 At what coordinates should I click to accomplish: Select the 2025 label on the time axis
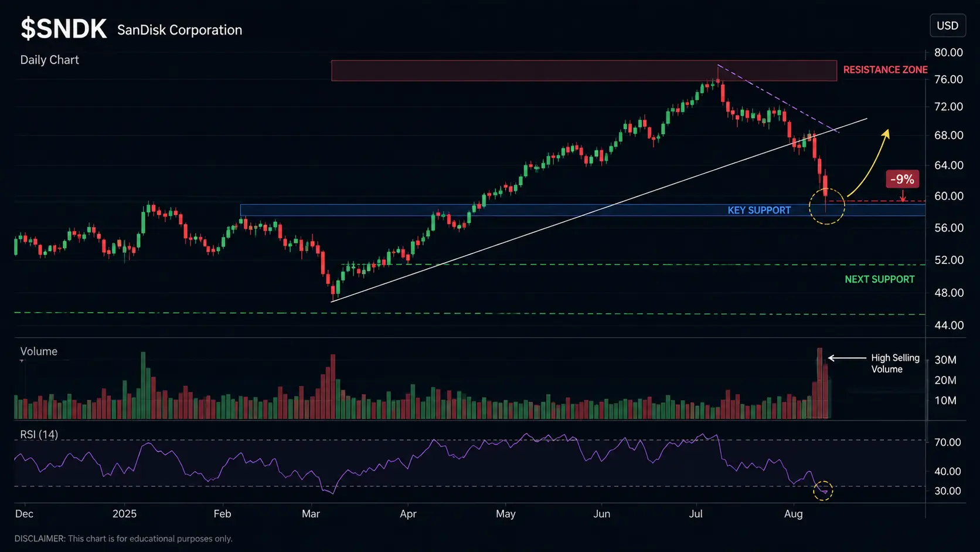[124, 514]
